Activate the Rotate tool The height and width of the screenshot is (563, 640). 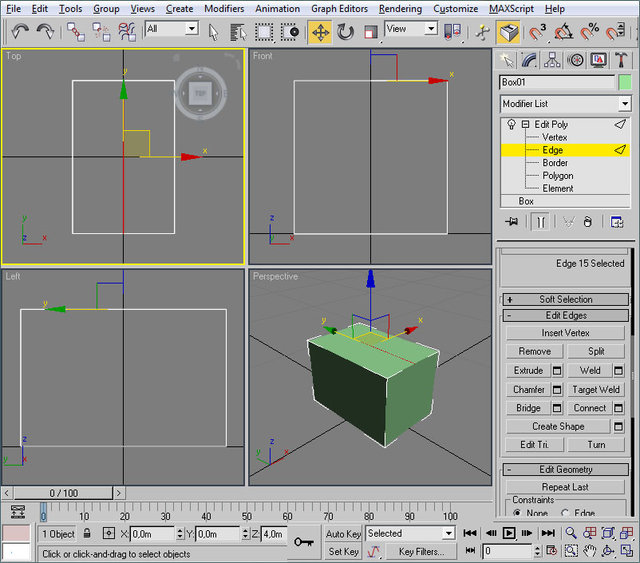click(x=345, y=32)
